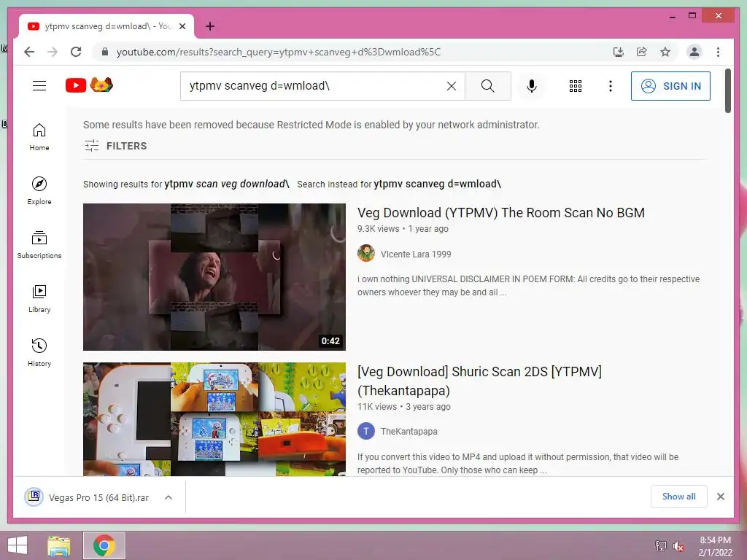747x560 pixels.
Task: Close the downloads bar
Action: click(720, 496)
